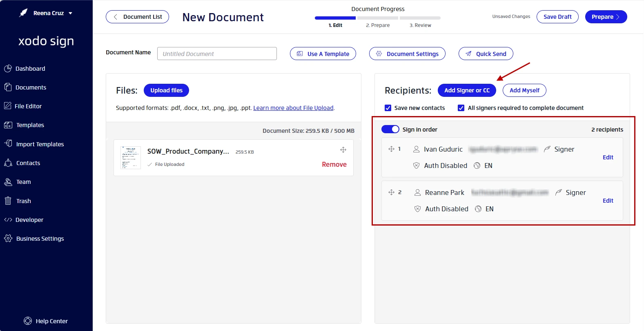This screenshot has height=331, width=644.
Task: Click the Prepare button
Action: 606,17
